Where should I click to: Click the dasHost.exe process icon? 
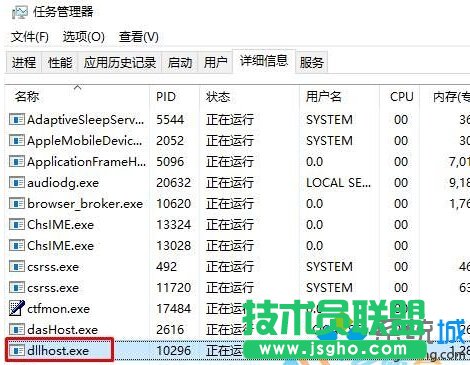pyautogui.click(x=17, y=329)
